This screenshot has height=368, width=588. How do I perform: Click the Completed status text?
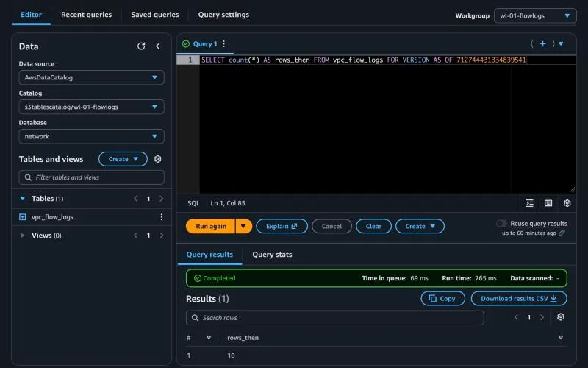point(219,278)
